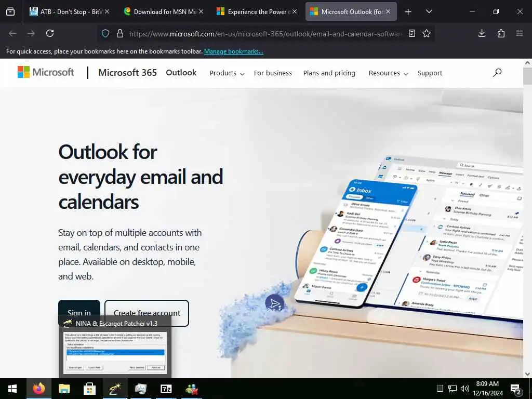View site security padlock info
The width and height of the screenshot is (532, 399).
point(120,33)
